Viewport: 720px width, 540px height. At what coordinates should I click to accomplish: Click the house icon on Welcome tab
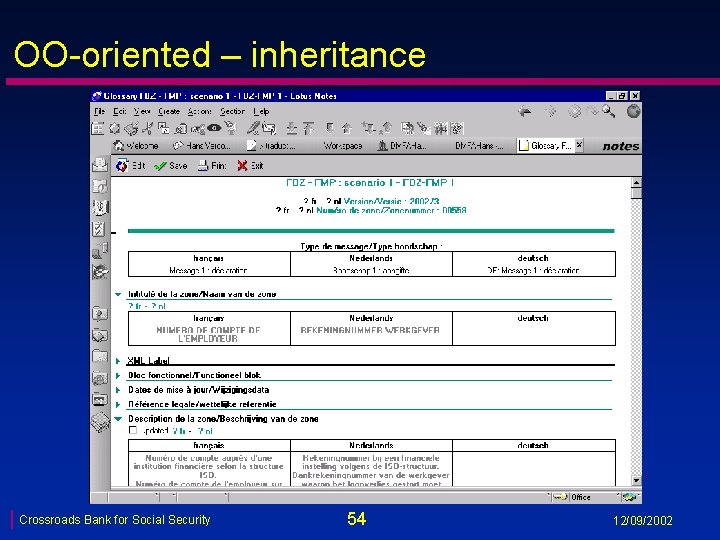click(x=119, y=146)
